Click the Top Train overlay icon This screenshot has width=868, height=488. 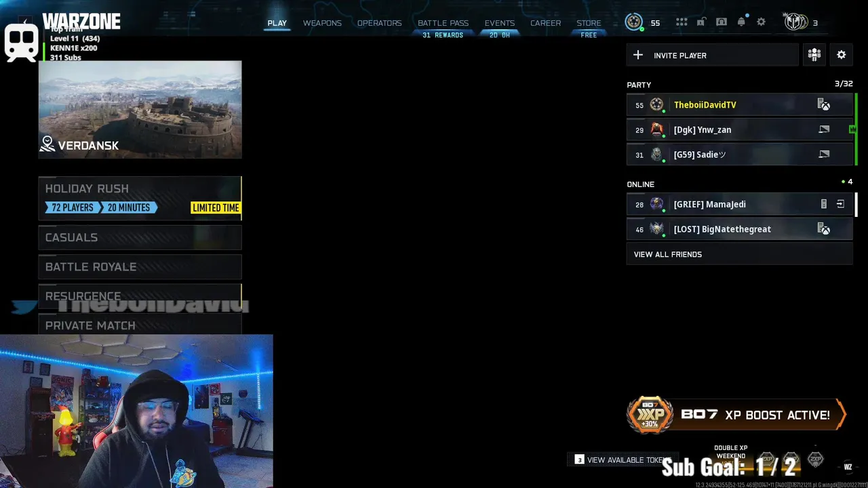pyautogui.click(x=21, y=43)
